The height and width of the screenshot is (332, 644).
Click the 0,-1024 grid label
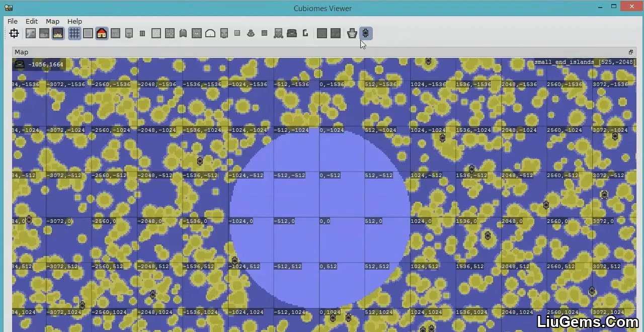coord(332,130)
